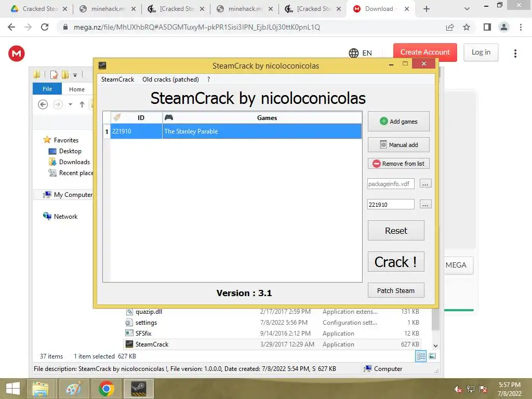Viewport: 532px width, 399px height.
Task: Open Chrome tab search dropdown
Action: [x=467, y=9]
